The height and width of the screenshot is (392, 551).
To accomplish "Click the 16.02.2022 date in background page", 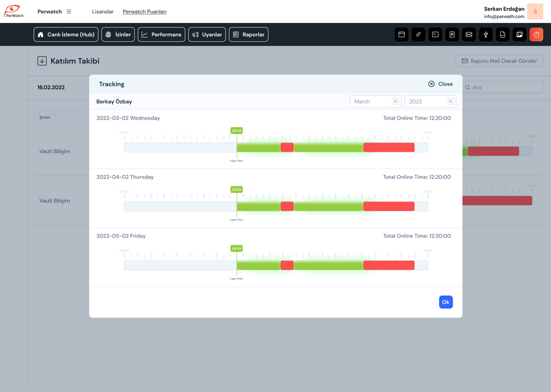I will click(51, 88).
